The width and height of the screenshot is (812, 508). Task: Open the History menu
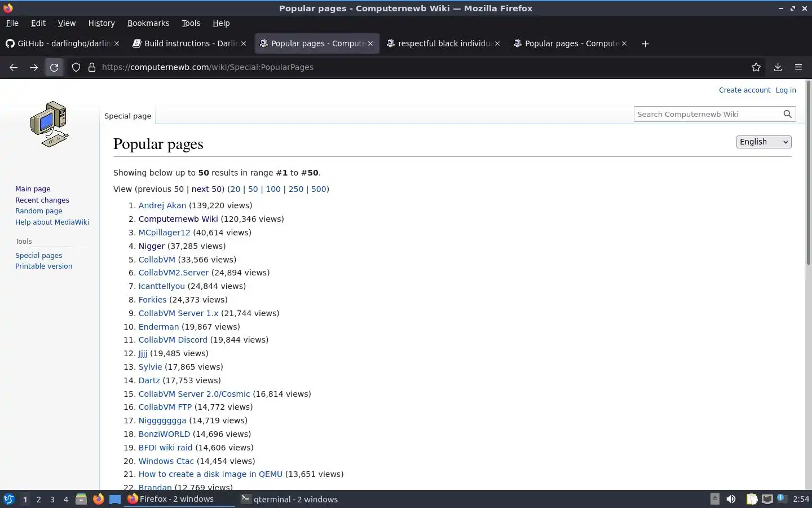click(101, 23)
